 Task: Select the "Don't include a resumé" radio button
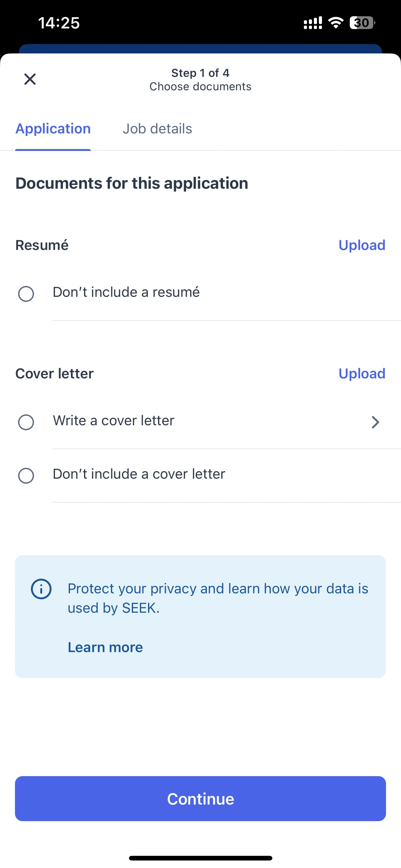pyautogui.click(x=26, y=293)
